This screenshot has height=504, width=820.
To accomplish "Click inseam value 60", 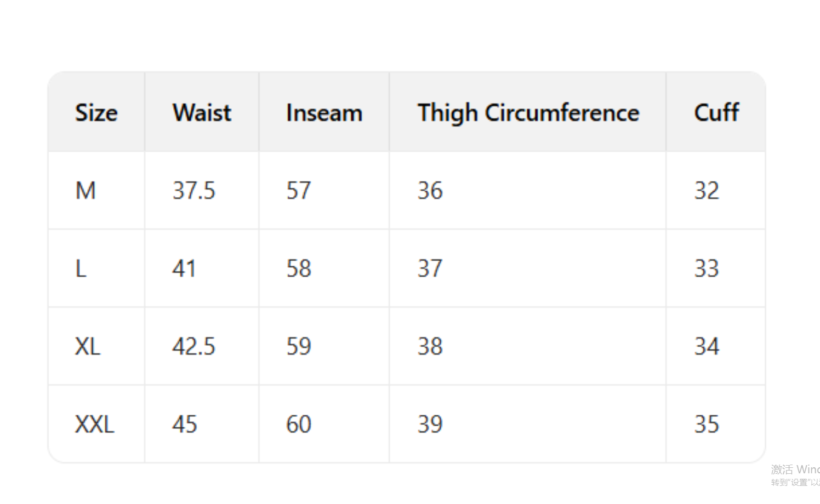I will coord(298,424).
